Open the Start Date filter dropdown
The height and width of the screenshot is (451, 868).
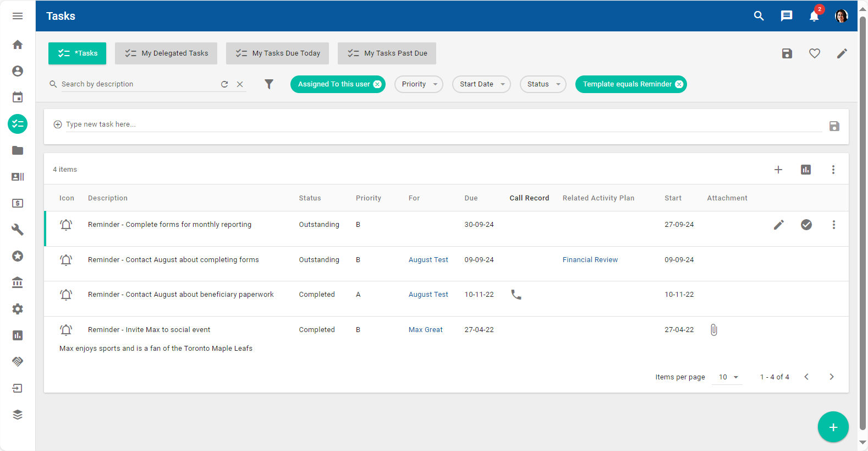(481, 84)
